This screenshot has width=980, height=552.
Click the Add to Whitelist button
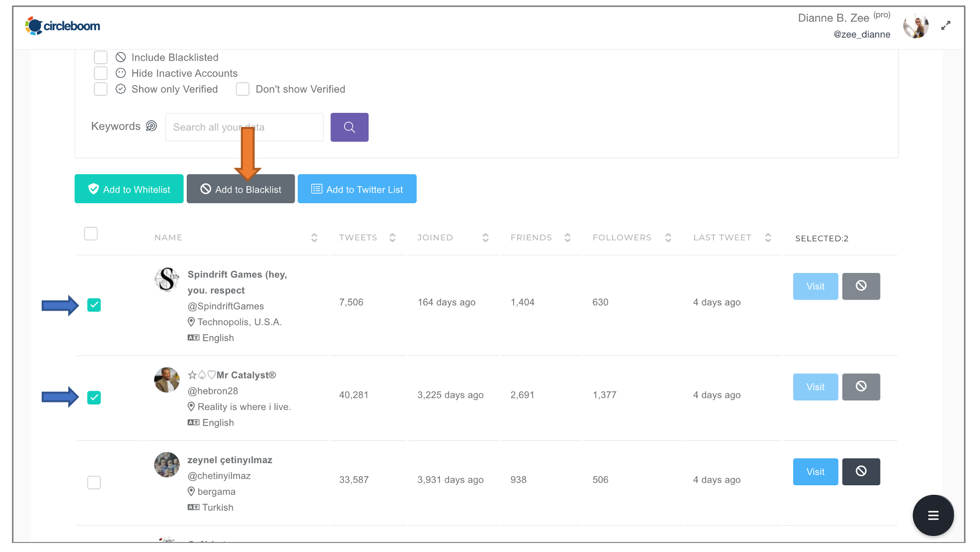129,189
